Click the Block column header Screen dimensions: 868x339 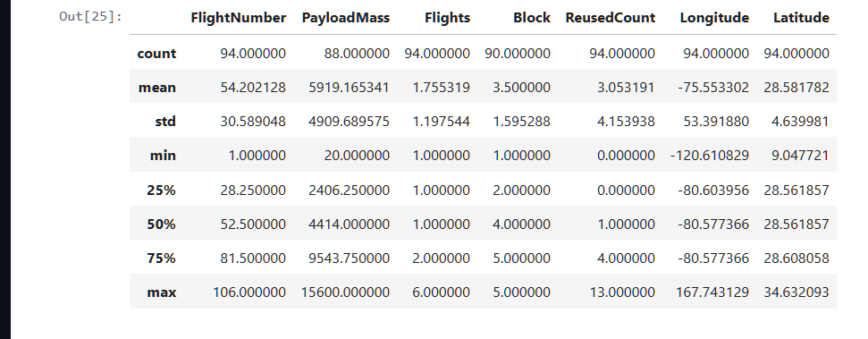click(x=532, y=18)
